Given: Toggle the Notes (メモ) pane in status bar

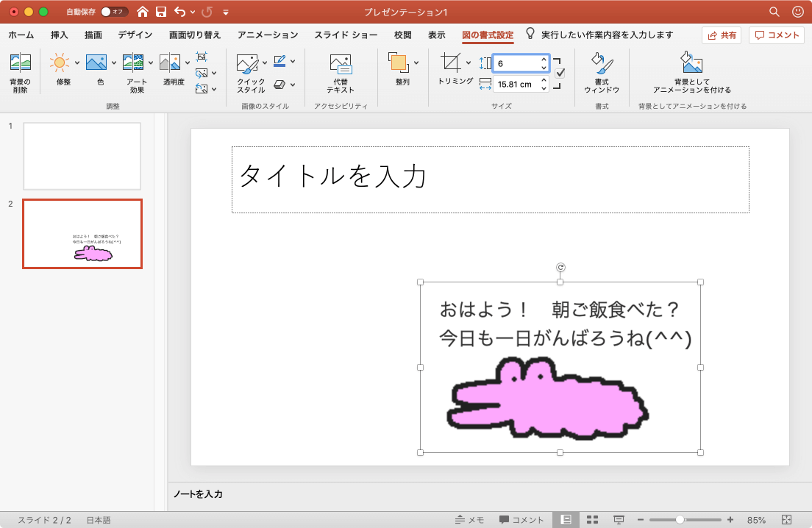Looking at the screenshot, I should [469, 519].
